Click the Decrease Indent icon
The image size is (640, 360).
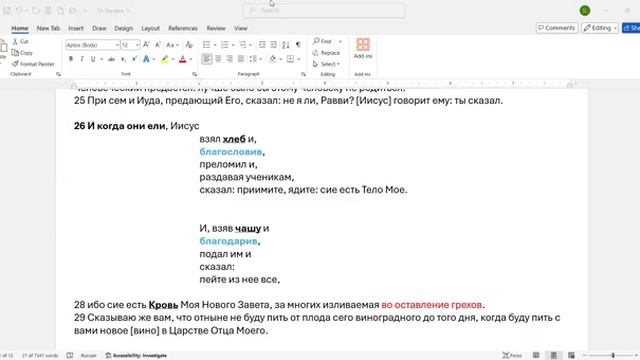point(262,44)
